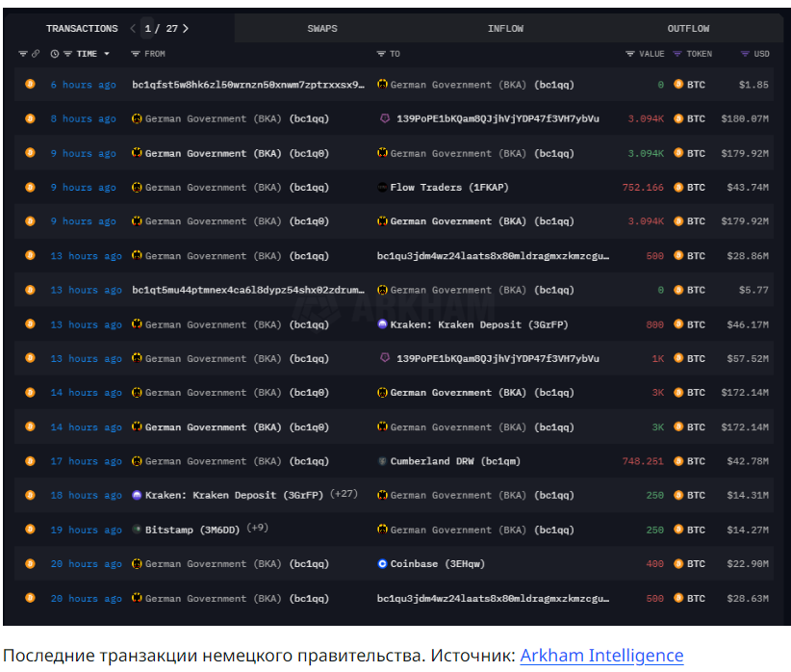Open the Bitstamp (3M6DD) sender entity
Viewport: 791px width, 672px height.
tap(192, 530)
